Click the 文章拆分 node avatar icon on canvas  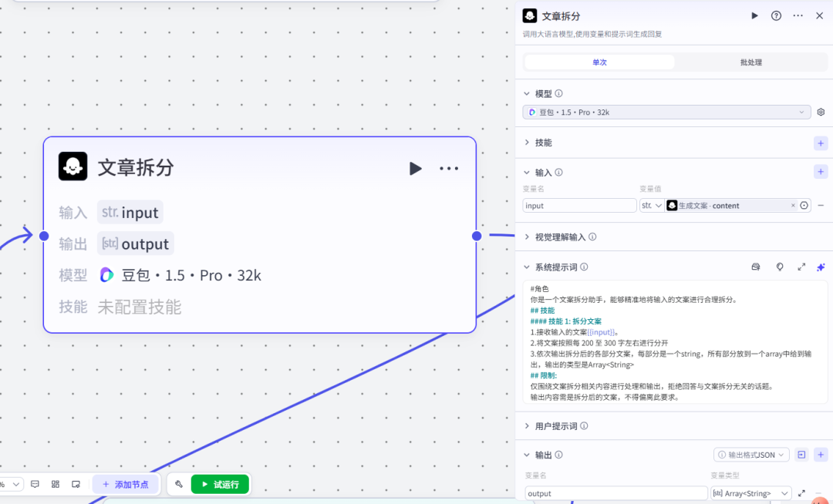[x=73, y=166]
